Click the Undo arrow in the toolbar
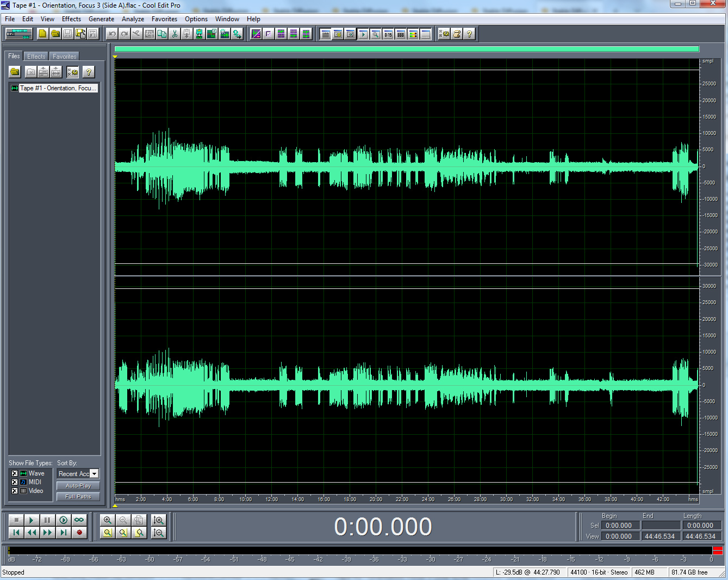 click(x=112, y=34)
